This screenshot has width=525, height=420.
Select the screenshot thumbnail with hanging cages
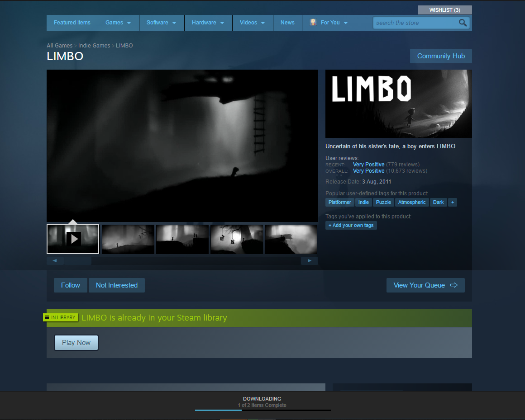pyautogui.click(x=236, y=239)
